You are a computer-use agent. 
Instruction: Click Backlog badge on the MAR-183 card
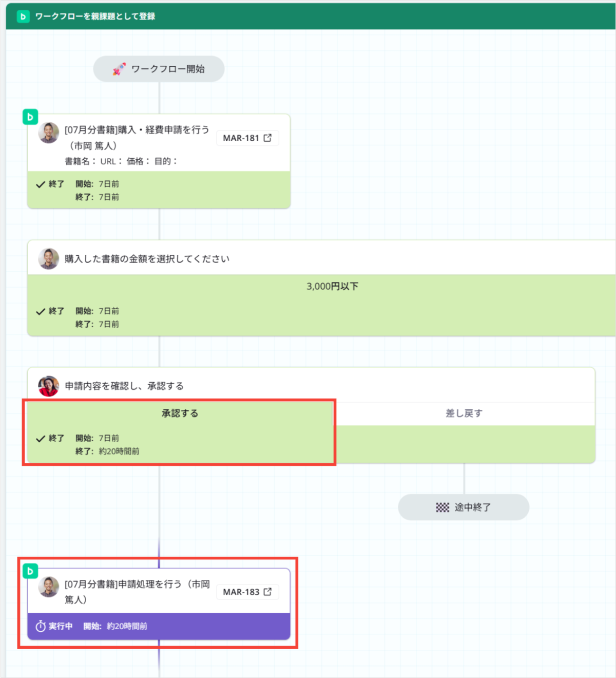pos(30,571)
